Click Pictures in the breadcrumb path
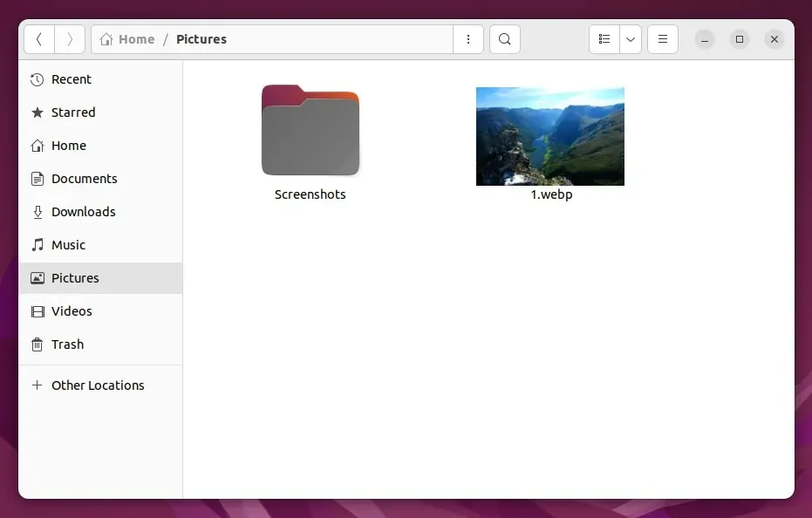 click(x=201, y=38)
